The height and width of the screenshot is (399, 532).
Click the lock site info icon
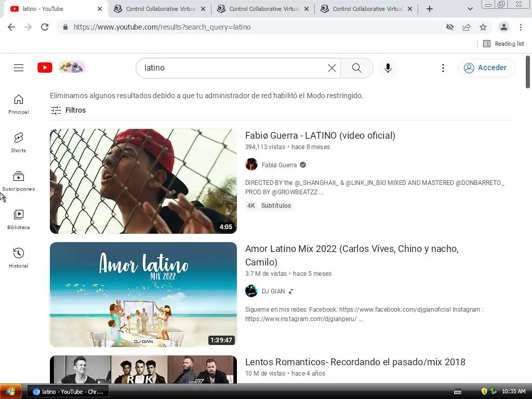(65, 27)
